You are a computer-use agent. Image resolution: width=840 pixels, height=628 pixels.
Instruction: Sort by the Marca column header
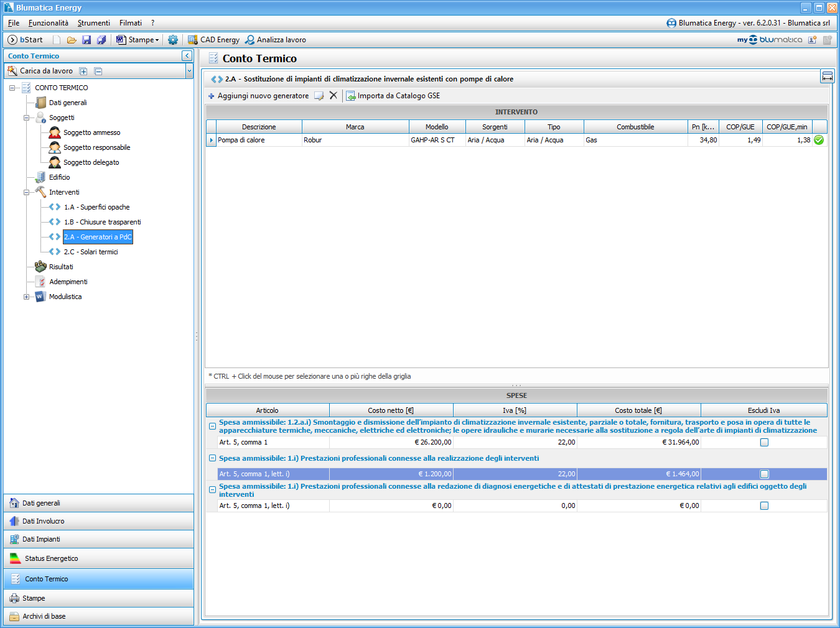(x=355, y=127)
